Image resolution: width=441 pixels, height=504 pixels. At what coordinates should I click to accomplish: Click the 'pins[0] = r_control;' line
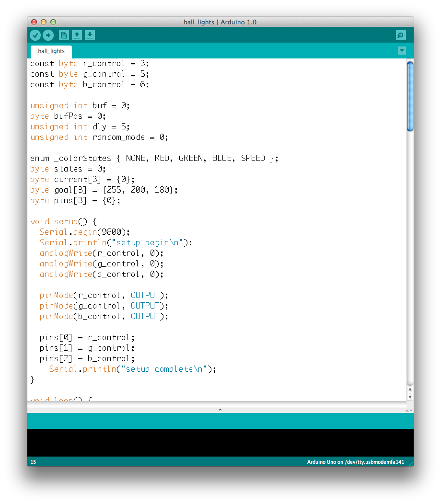pos(87,337)
